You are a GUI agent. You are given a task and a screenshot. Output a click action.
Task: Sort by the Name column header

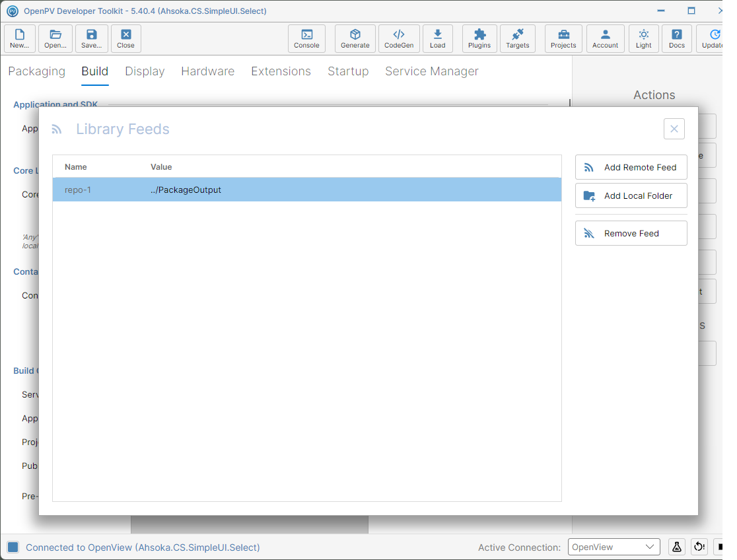[x=76, y=167]
